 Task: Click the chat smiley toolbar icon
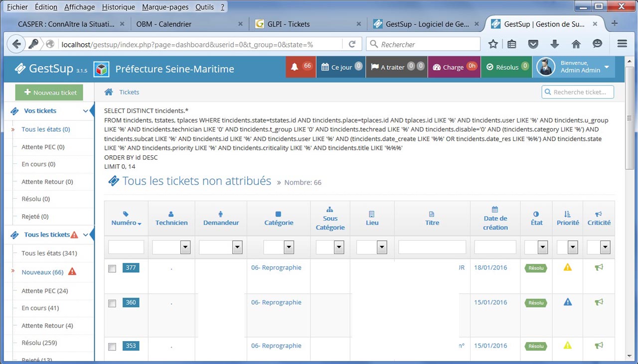coord(598,44)
